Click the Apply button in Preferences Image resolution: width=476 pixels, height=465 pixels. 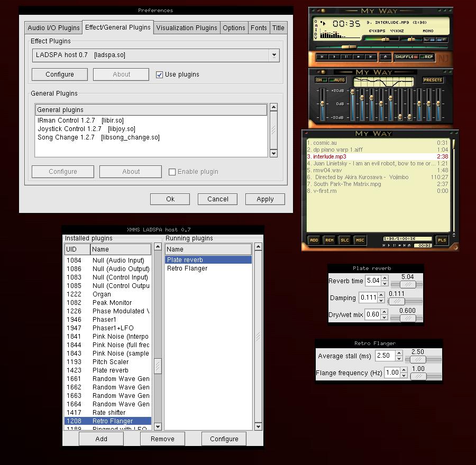265,199
